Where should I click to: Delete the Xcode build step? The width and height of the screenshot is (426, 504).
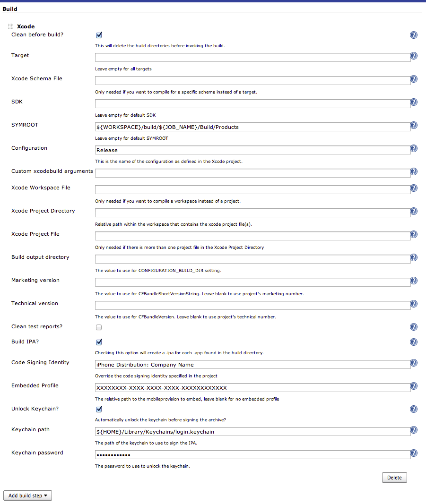(394, 478)
